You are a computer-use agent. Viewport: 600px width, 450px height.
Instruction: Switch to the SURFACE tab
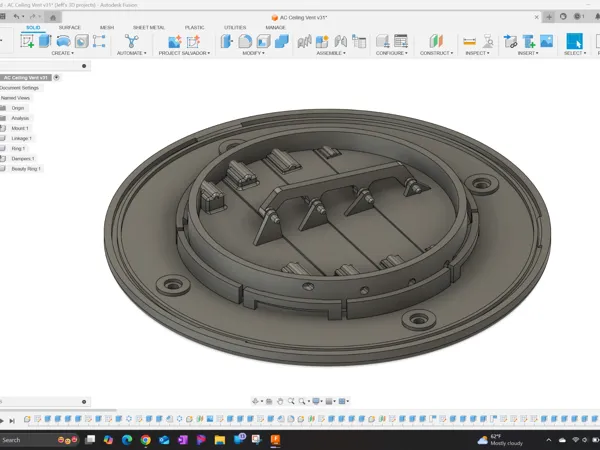click(70, 28)
